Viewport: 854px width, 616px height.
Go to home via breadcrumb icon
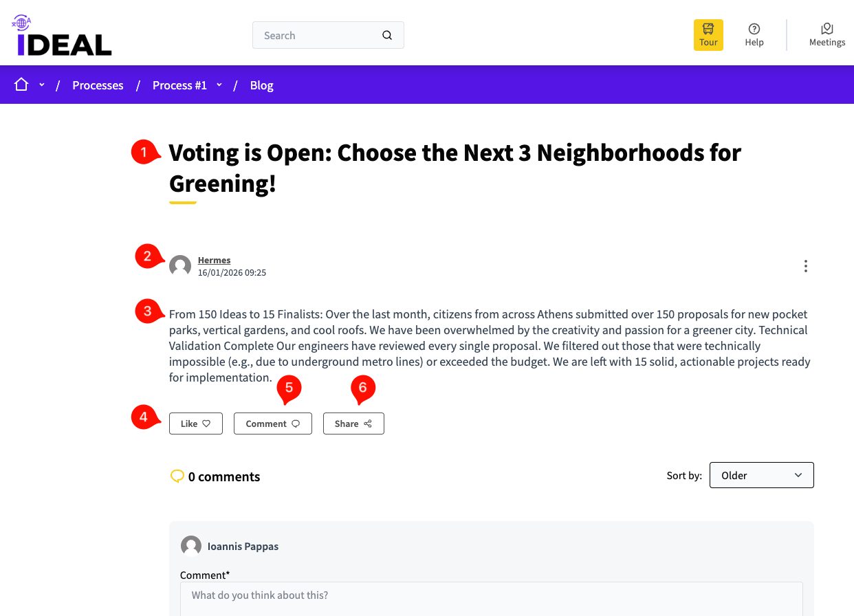21,85
